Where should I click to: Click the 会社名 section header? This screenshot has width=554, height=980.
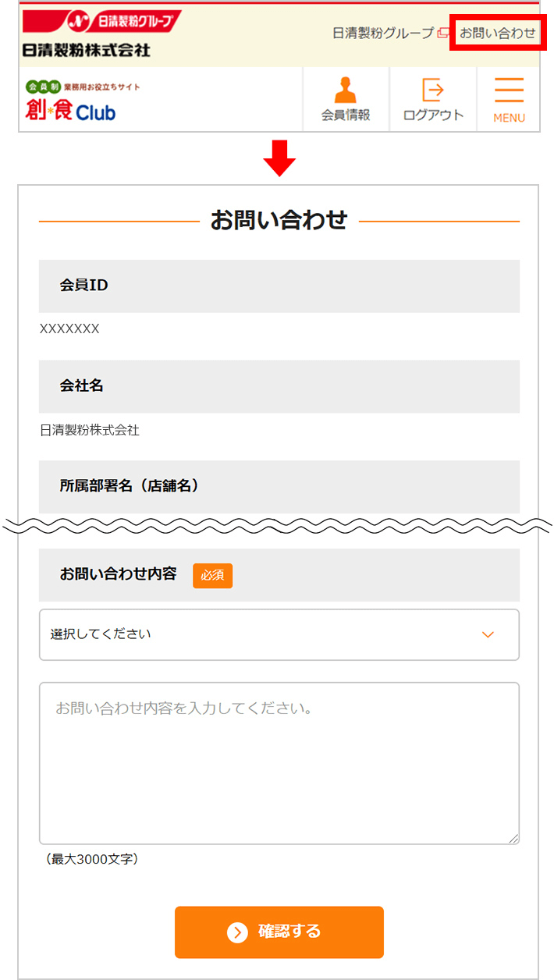pyautogui.click(x=279, y=386)
